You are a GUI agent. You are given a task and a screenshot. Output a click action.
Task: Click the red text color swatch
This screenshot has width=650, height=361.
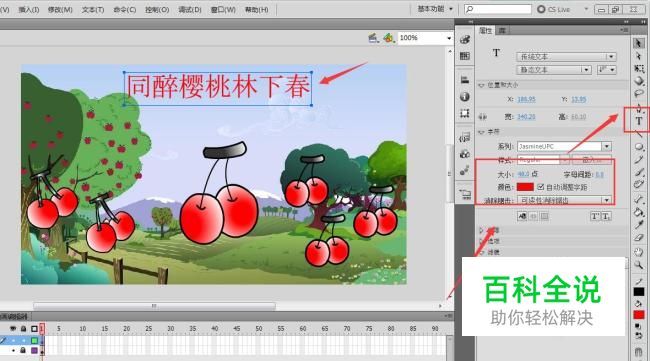pyautogui.click(x=525, y=187)
